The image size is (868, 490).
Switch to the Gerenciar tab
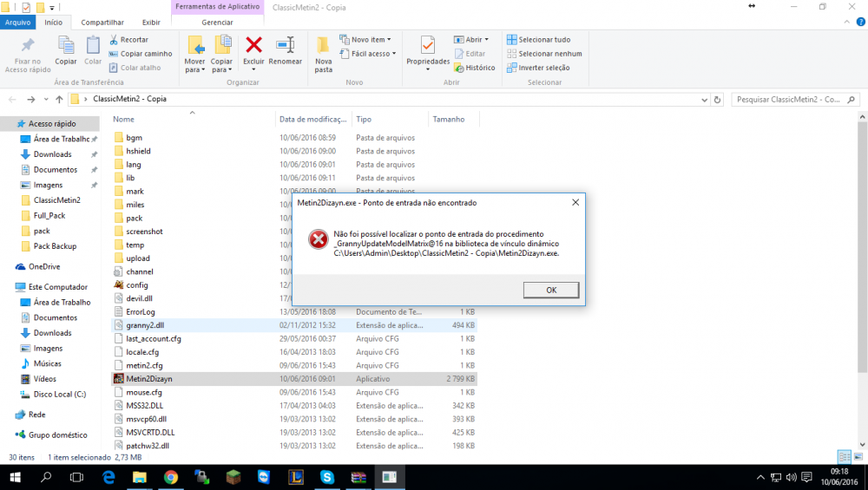[217, 23]
